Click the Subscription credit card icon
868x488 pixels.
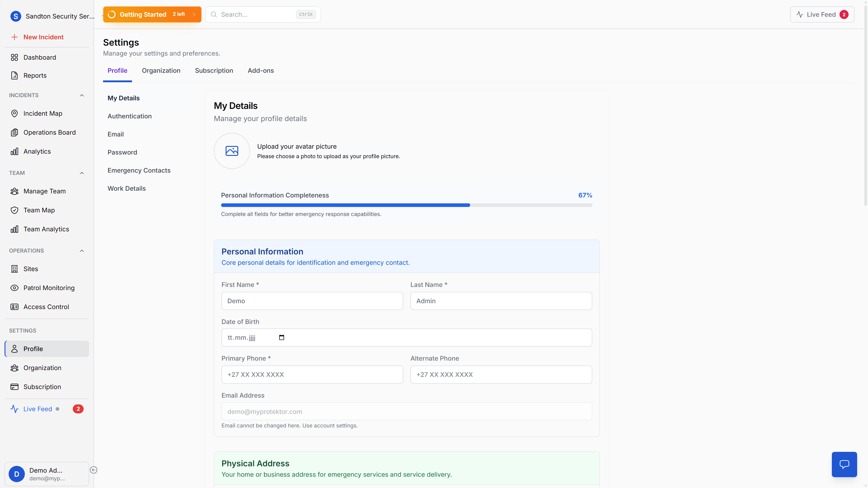[x=14, y=387]
